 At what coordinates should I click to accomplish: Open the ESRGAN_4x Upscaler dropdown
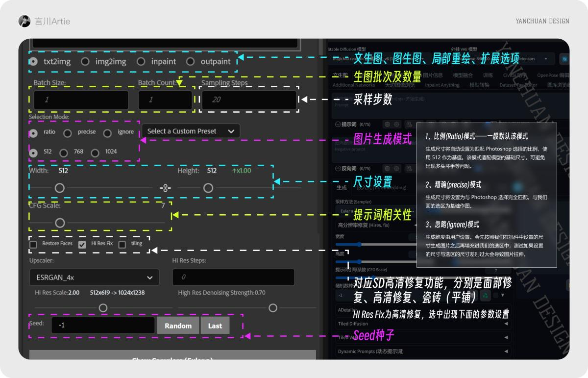[94, 277]
